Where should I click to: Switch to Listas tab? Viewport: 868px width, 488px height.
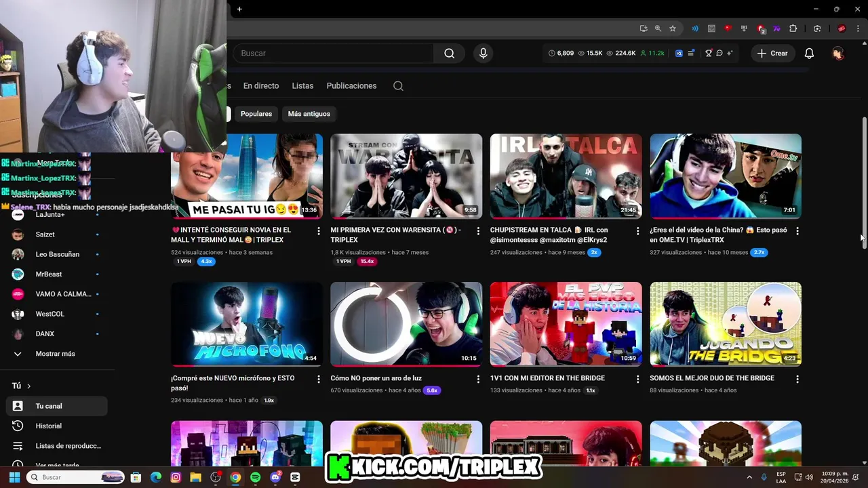(x=302, y=86)
